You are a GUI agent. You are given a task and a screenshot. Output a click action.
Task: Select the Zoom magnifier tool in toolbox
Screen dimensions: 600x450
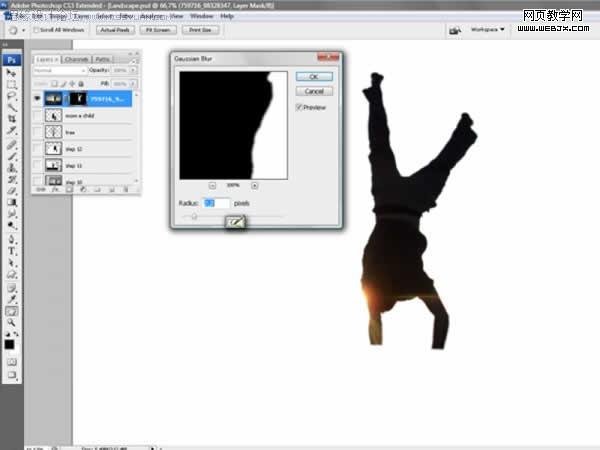[11, 322]
